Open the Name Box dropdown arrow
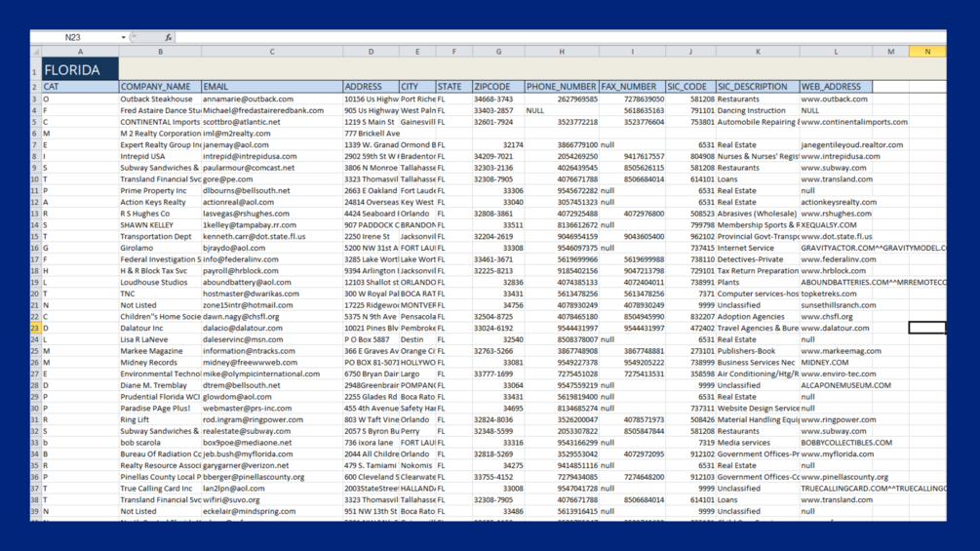The width and height of the screenshot is (980, 551). (x=123, y=37)
